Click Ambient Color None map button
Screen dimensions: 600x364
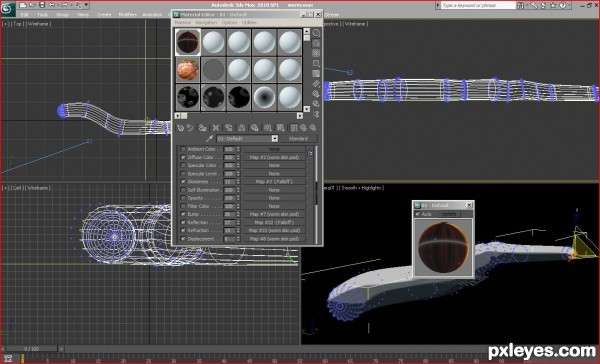click(274, 149)
